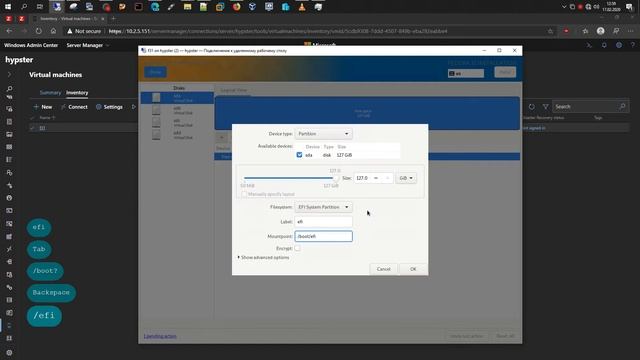Image resolution: width=640 pixels, height=360 pixels.
Task: Click into the Size value field
Action: coord(363,178)
